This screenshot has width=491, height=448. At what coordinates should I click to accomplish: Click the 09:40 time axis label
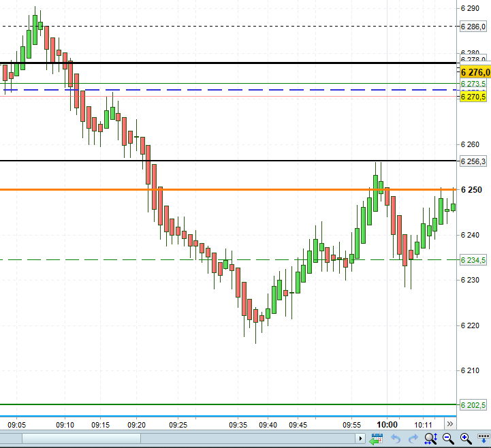(268, 425)
